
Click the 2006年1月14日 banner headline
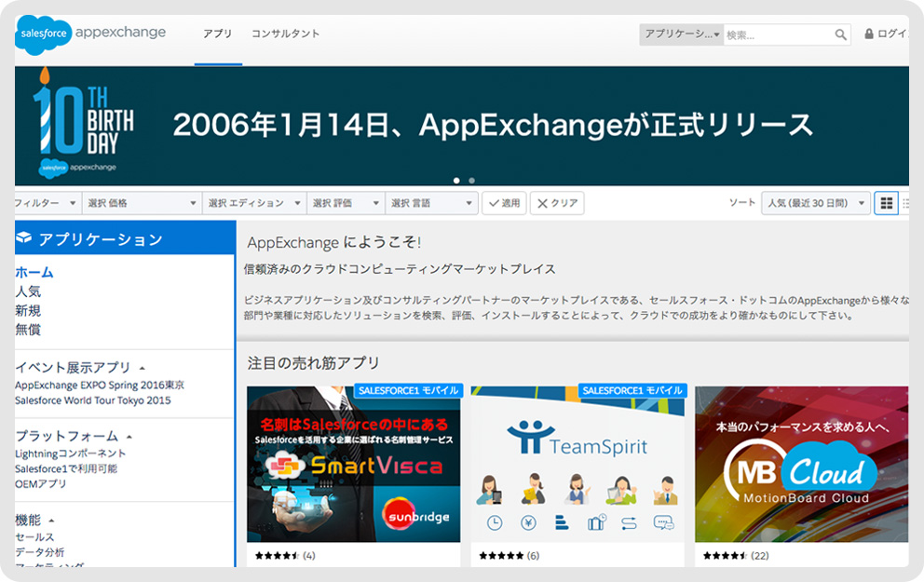[x=493, y=125]
